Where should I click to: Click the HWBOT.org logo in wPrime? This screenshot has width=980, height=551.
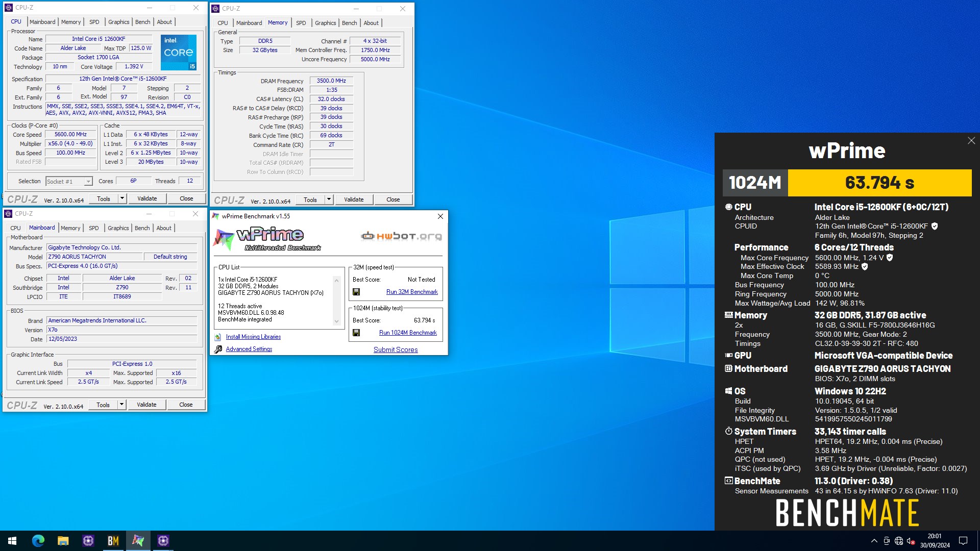pos(401,236)
